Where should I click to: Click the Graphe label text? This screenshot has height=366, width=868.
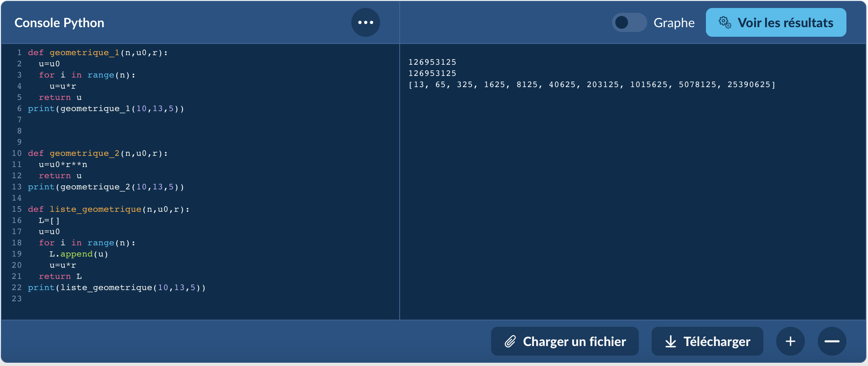coord(674,23)
